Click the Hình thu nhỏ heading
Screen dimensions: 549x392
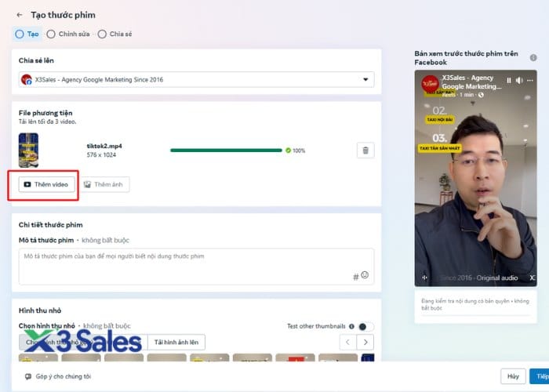click(40, 310)
